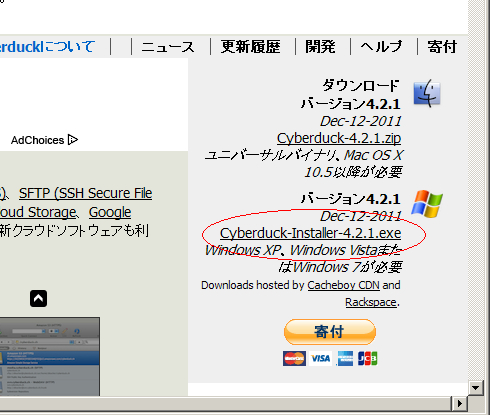Go to the 開発 navigation item
Screen dimensions: 490x415
[320, 47]
